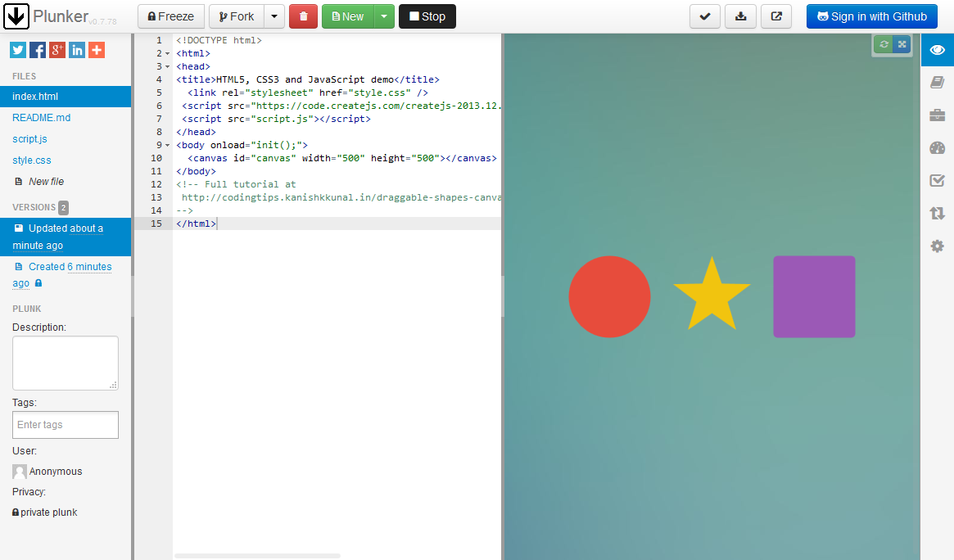Open the briefcase packages panel

pyautogui.click(x=937, y=115)
